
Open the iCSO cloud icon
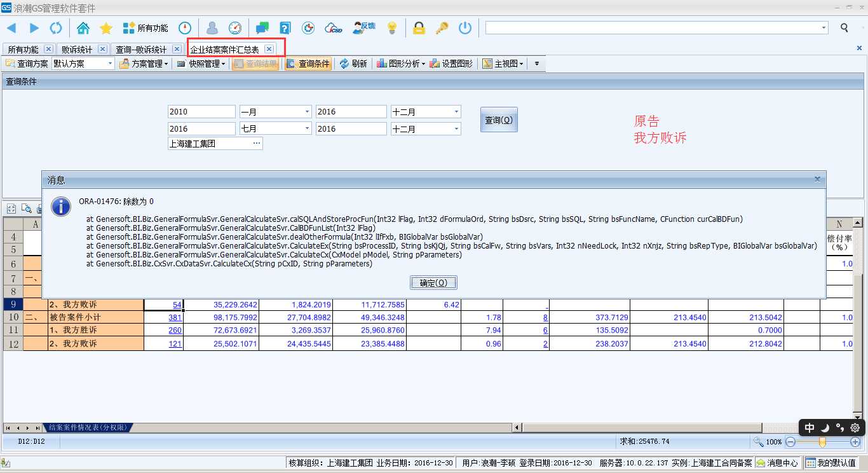pos(334,28)
